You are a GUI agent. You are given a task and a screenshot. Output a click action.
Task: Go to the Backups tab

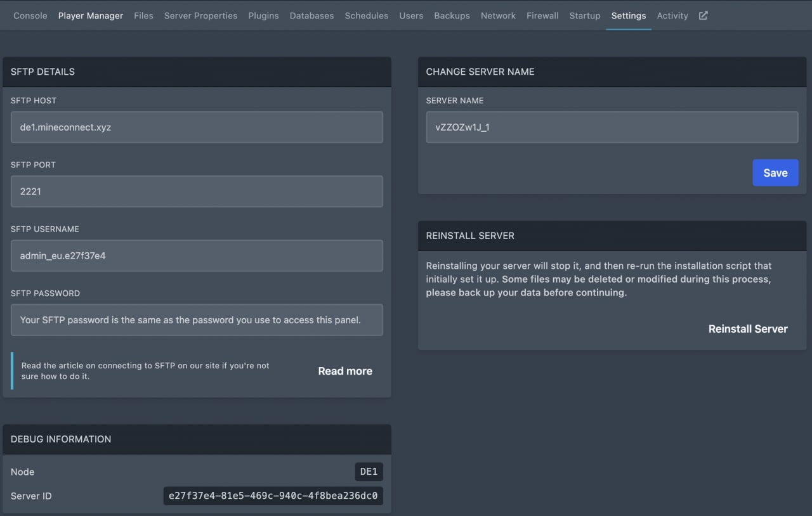click(452, 15)
